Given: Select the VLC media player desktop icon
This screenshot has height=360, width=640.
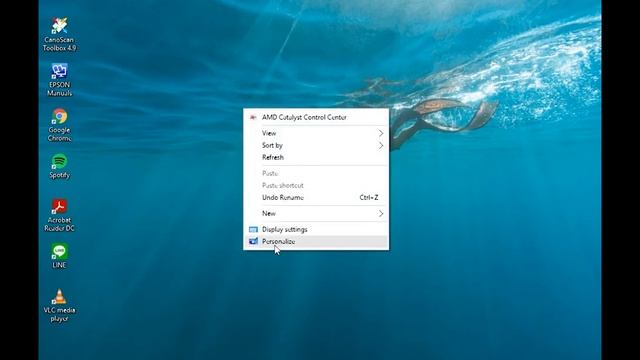Looking at the screenshot, I should click(59, 306).
